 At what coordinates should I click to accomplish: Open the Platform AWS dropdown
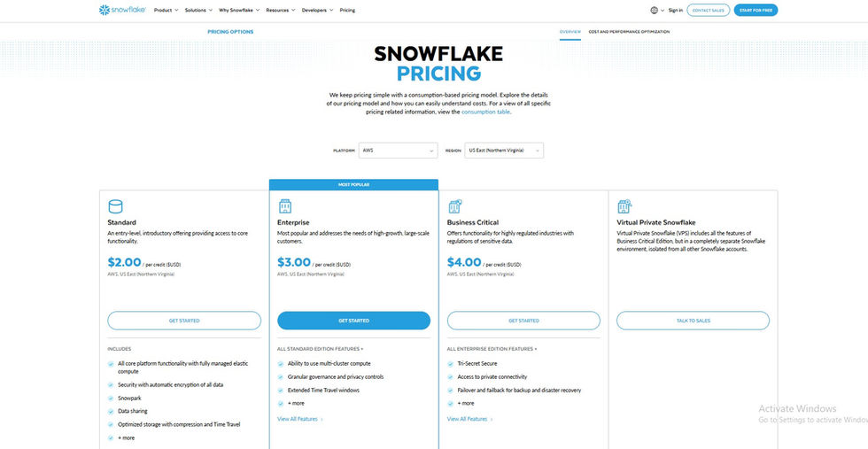[398, 151]
